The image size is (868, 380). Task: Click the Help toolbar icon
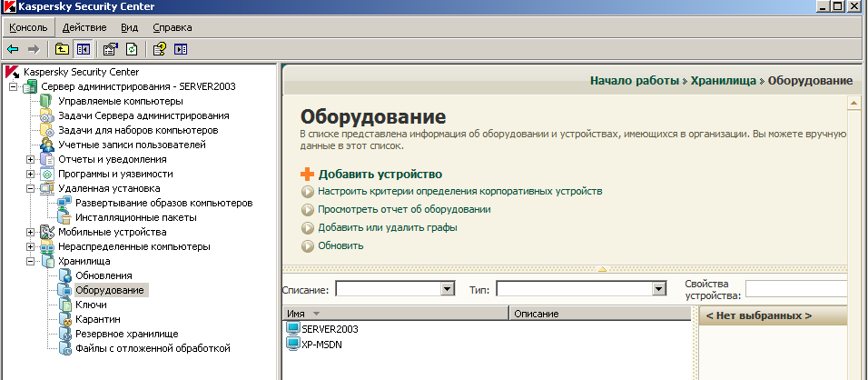[160, 49]
